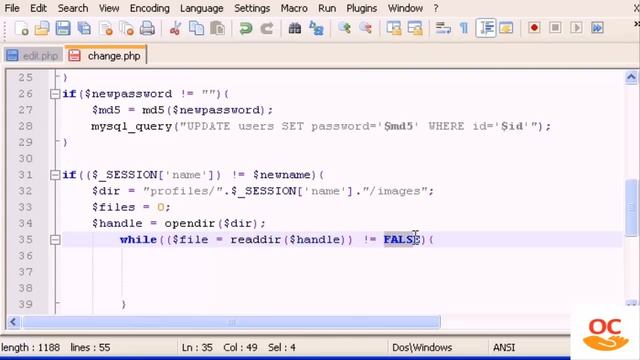This screenshot has width=640, height=360.
Task: Open the Settings menu
Action: 252,8
